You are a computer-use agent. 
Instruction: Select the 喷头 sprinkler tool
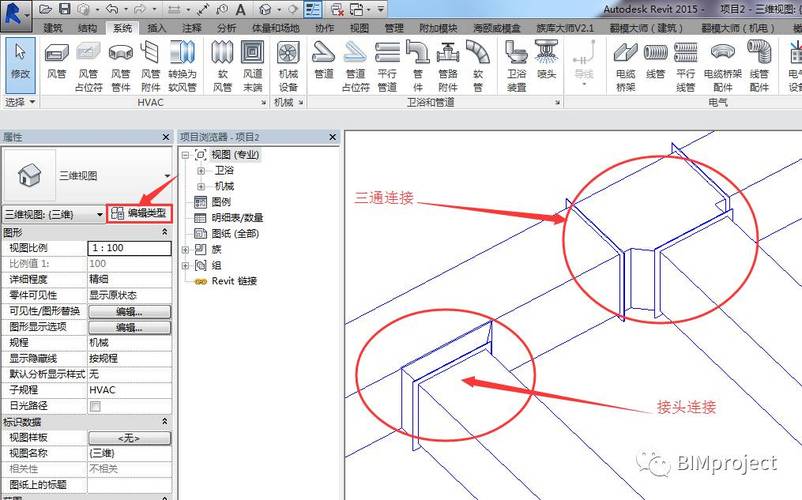(x=546, y=61)
